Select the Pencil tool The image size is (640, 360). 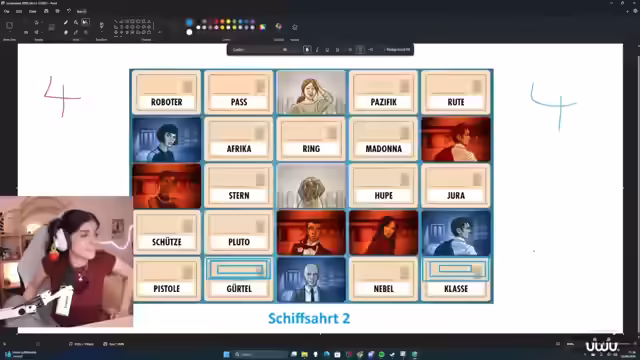(66, 22)
